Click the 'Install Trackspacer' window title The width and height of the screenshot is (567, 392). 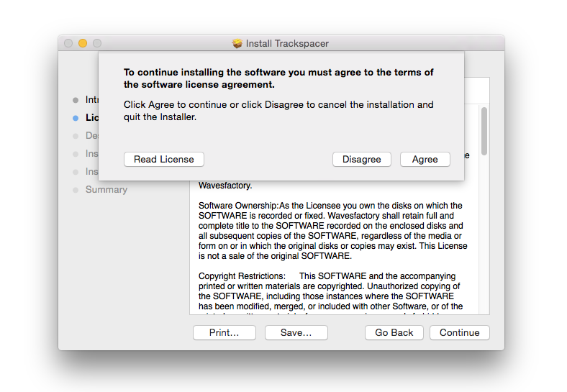coord(287,43)
